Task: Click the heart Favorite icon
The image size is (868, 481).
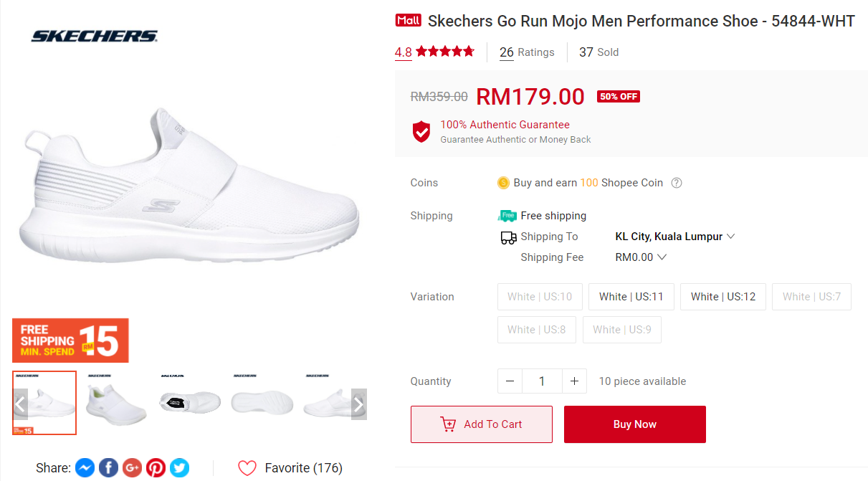Action: 247,468
